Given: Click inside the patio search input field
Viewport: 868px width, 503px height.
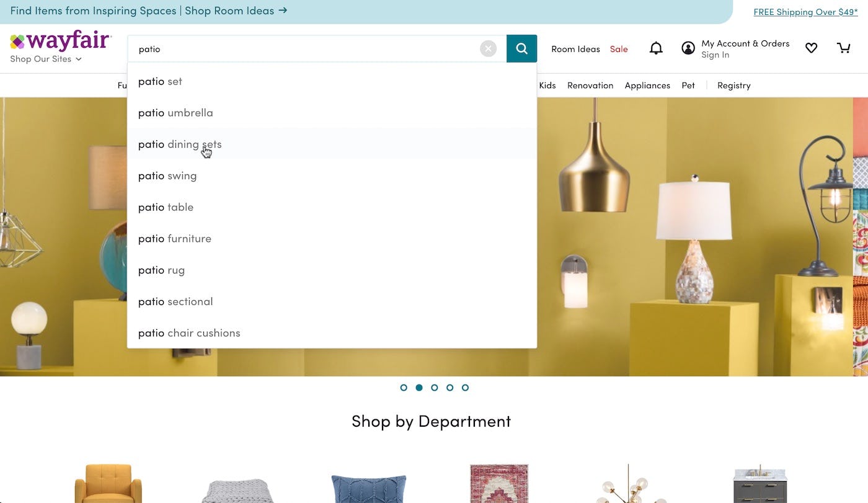Looking at the screenshot, I should point(304,49).
